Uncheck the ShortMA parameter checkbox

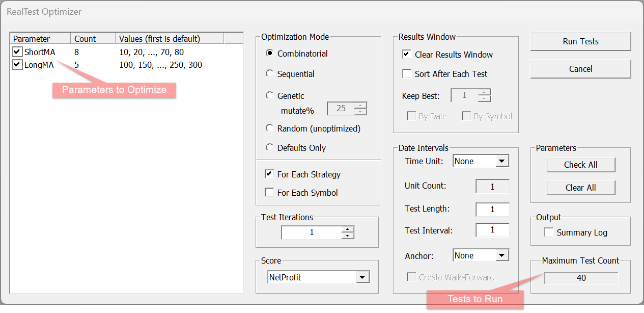pyautogui.click(x=18, y=52)
